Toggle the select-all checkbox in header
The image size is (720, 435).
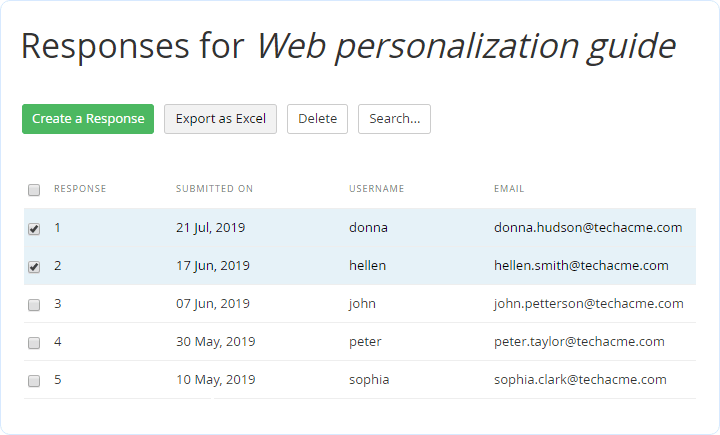click(34, 190)
